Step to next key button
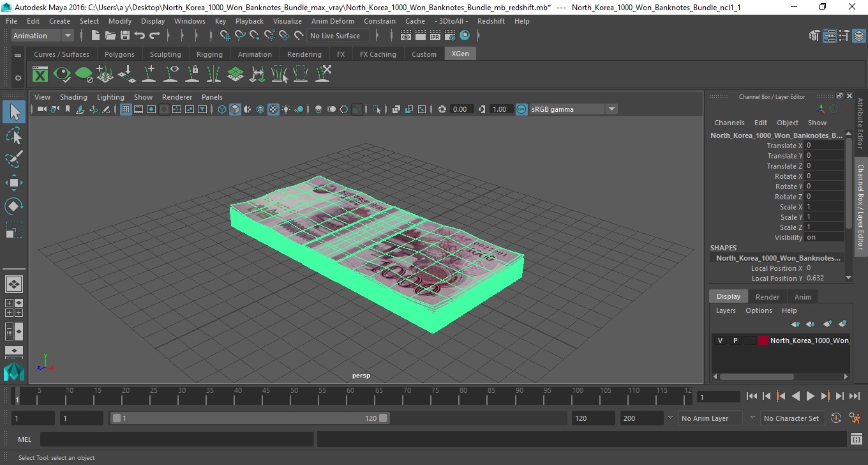 [x=825, y=397]
